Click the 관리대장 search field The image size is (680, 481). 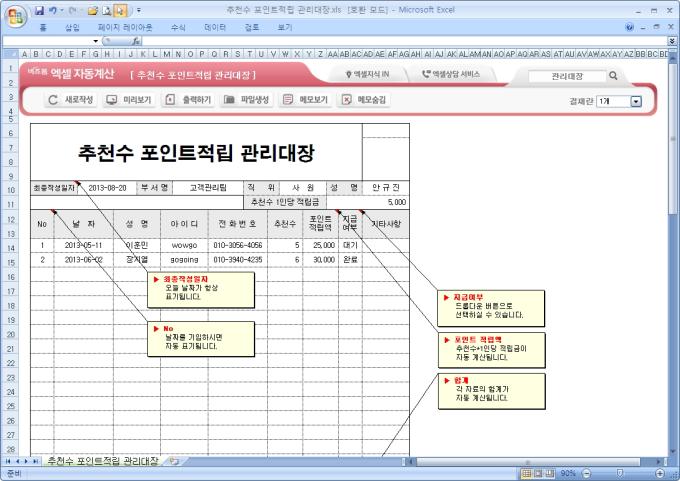point(567,76)
